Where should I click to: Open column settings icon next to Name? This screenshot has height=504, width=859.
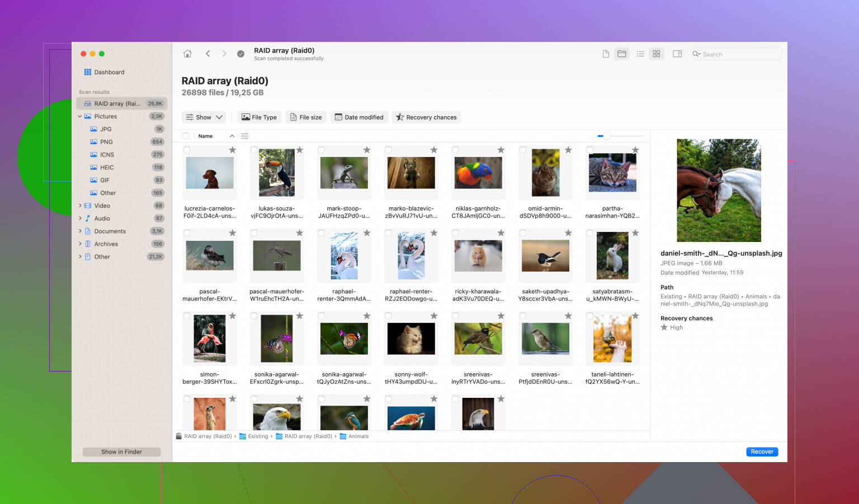(x=244, y=136)
